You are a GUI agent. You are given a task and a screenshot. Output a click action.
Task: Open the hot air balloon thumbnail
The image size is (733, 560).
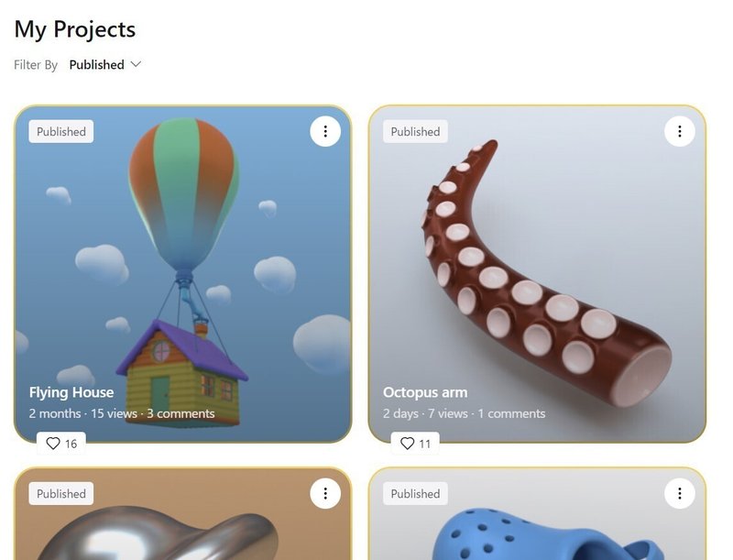click(183, 273)
